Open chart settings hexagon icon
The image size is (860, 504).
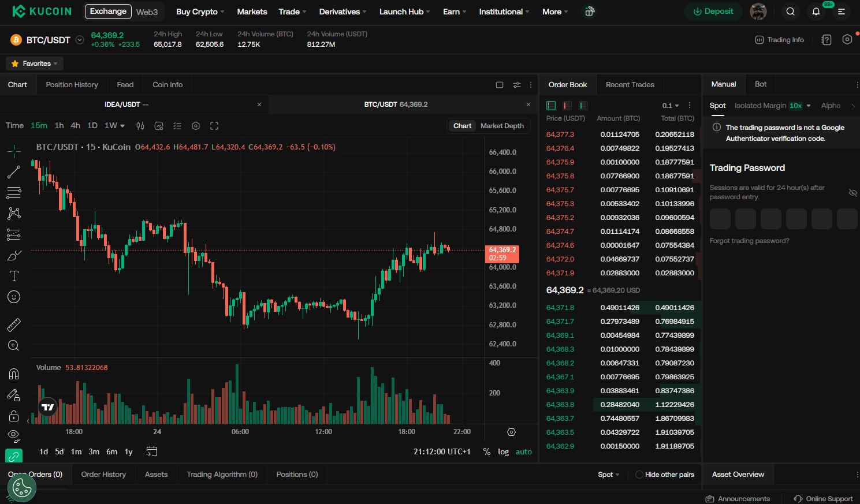[196, 126]
